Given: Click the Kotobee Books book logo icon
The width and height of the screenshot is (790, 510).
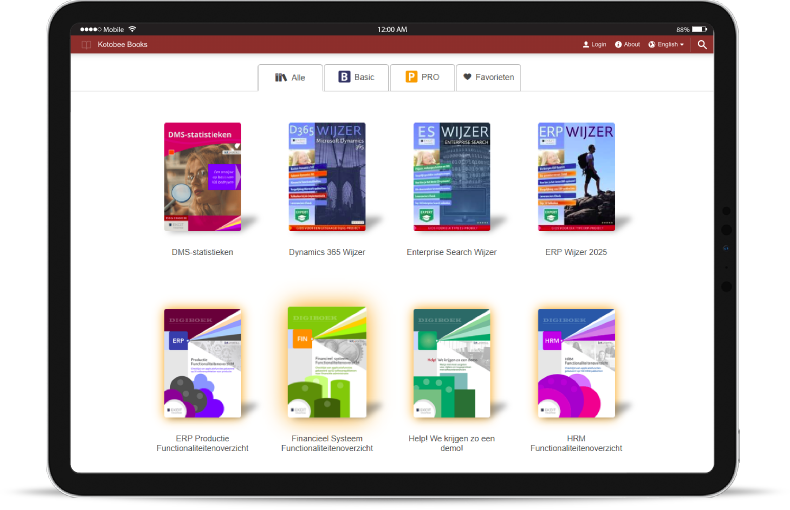Looking at the screenshot, I should click(86, 45).
